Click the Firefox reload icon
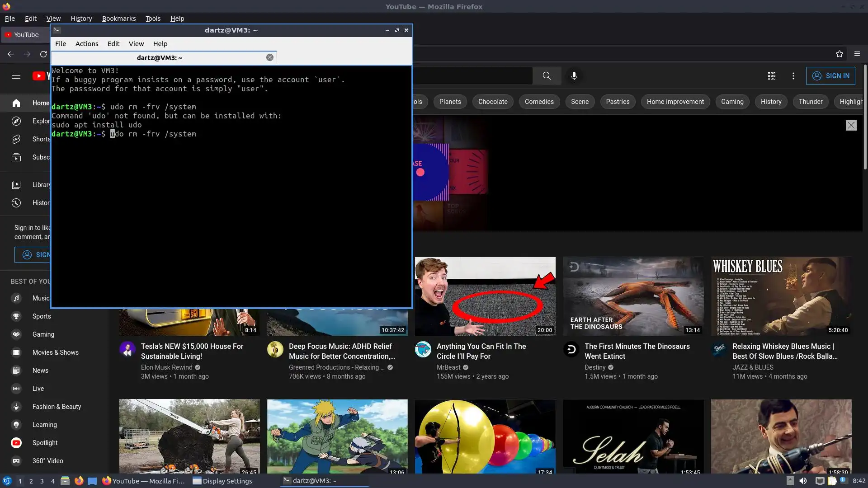This screenshot has width=868, height=488. [x=43, y=54]
